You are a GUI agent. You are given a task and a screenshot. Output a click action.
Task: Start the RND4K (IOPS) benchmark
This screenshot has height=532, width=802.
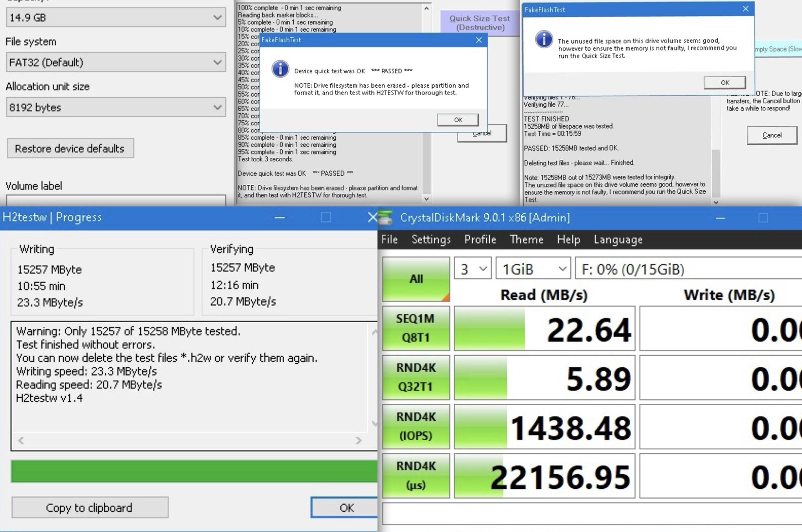point(416,426)
